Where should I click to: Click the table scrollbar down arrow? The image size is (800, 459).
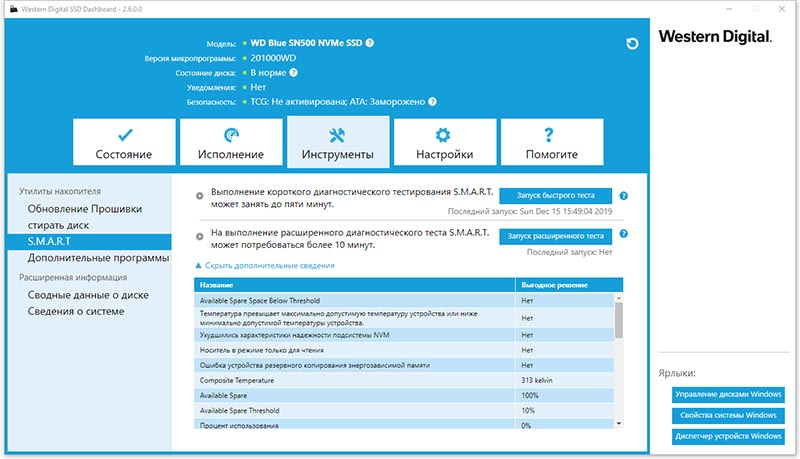(x=619, y=424)
